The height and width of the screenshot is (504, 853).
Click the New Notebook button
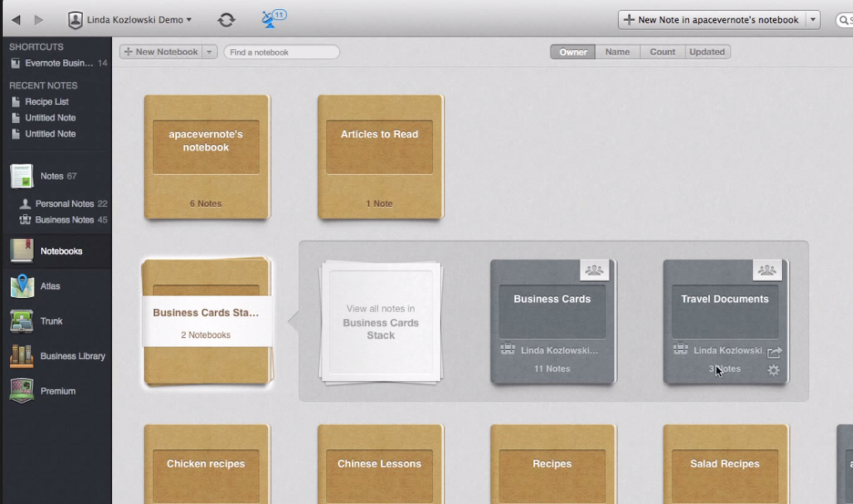[x=161, y=52]
